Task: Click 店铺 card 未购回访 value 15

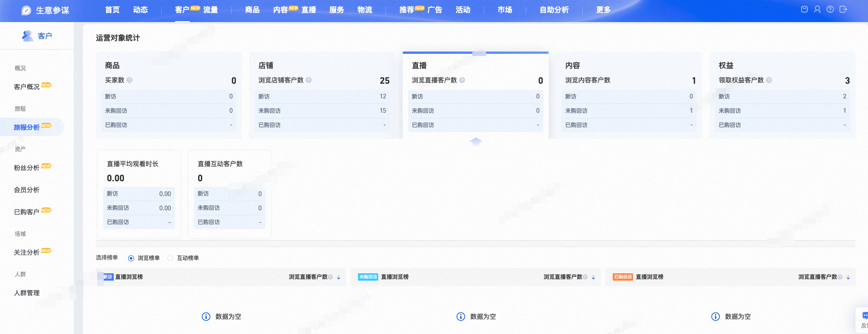Action: tap(383, 111)
